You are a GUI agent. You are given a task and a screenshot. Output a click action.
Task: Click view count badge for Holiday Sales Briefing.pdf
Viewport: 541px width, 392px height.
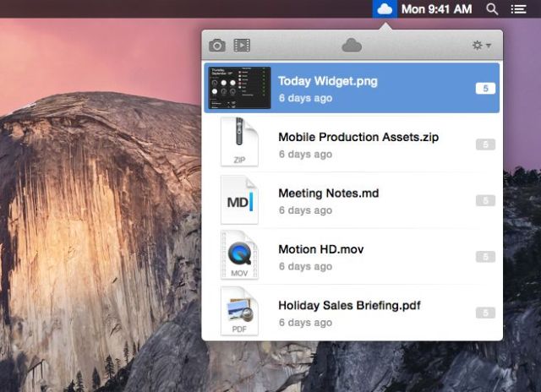tap(485, 313)
